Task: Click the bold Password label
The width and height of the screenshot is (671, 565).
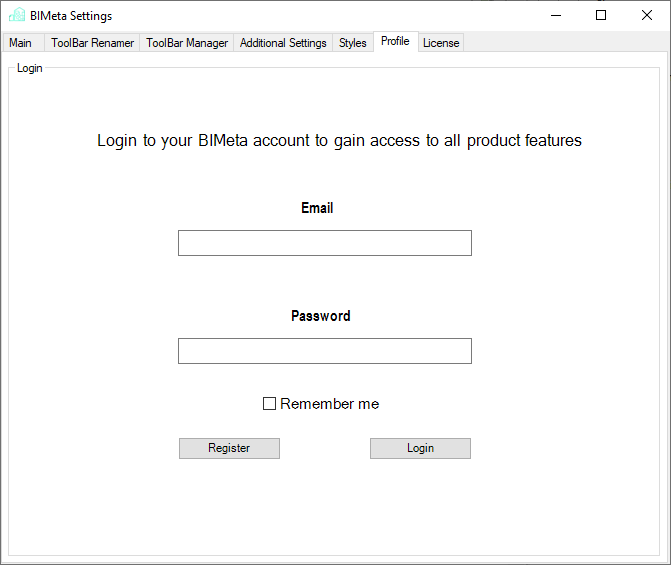Action: (321, 316)
